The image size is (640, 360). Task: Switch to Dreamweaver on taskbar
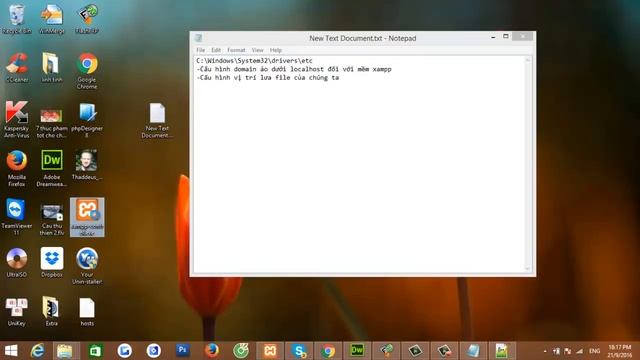point(357,351)
